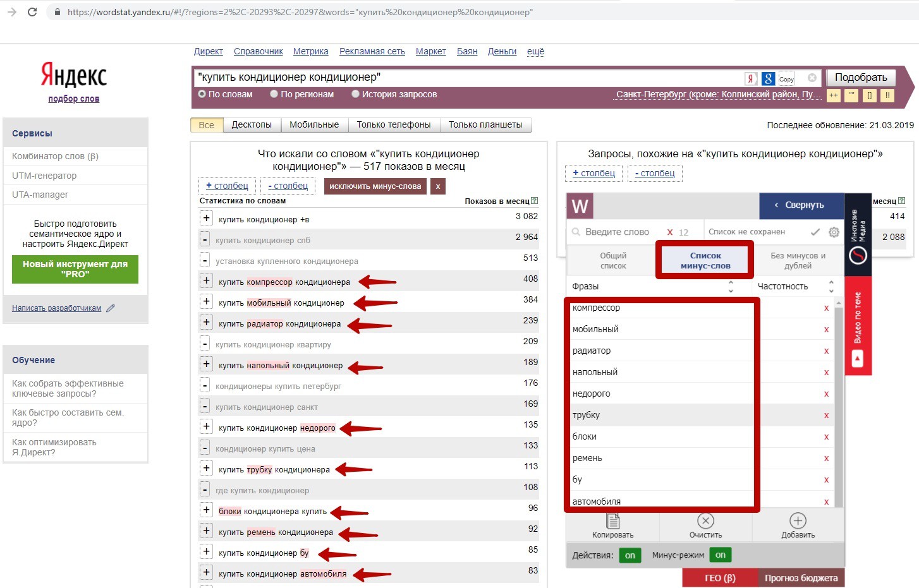Click the red X to clear word filter

click(670, 232)
